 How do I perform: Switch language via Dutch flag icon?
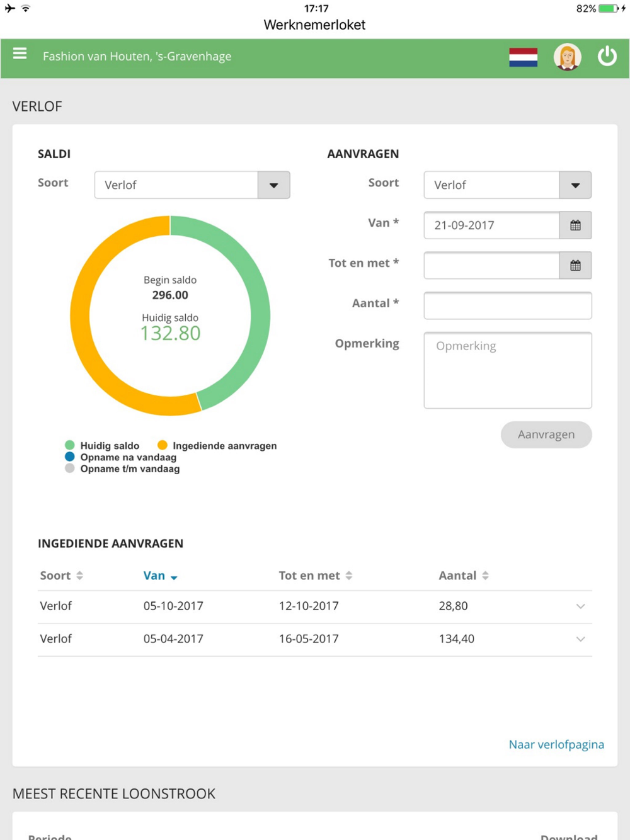523,57
